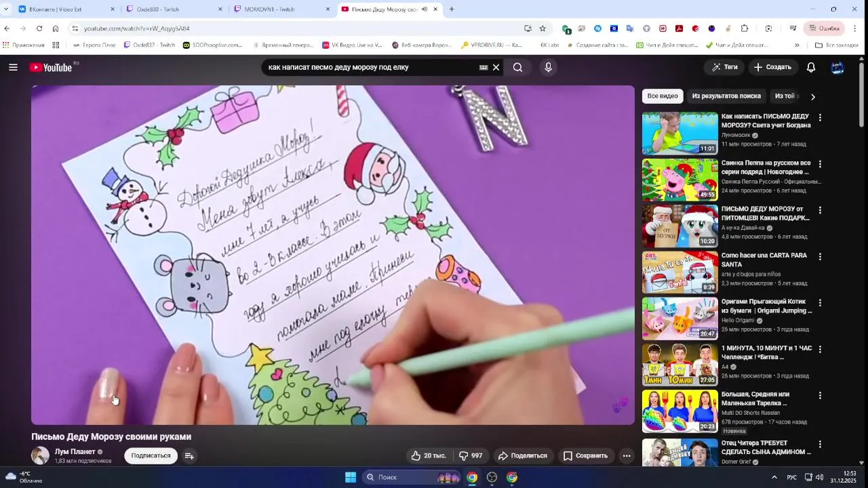Like the video with 20 тыс. thumbs up
Screen dimensions: 868x488
(x=428, y=455)
